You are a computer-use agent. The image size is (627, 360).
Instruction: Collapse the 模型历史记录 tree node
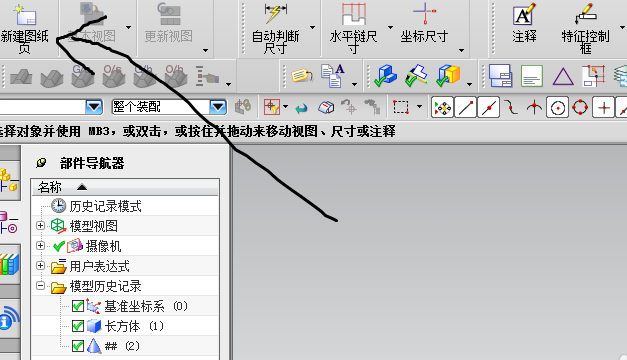click(40, 286)
